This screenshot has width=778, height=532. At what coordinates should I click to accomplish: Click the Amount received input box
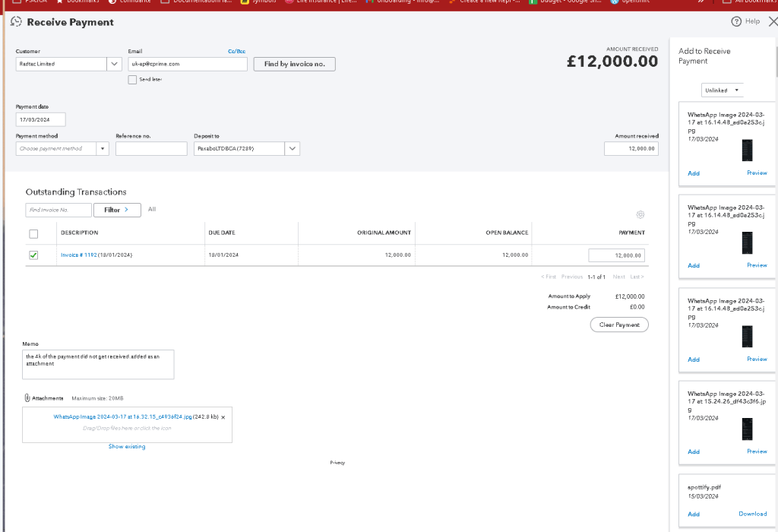click(631, 148)
